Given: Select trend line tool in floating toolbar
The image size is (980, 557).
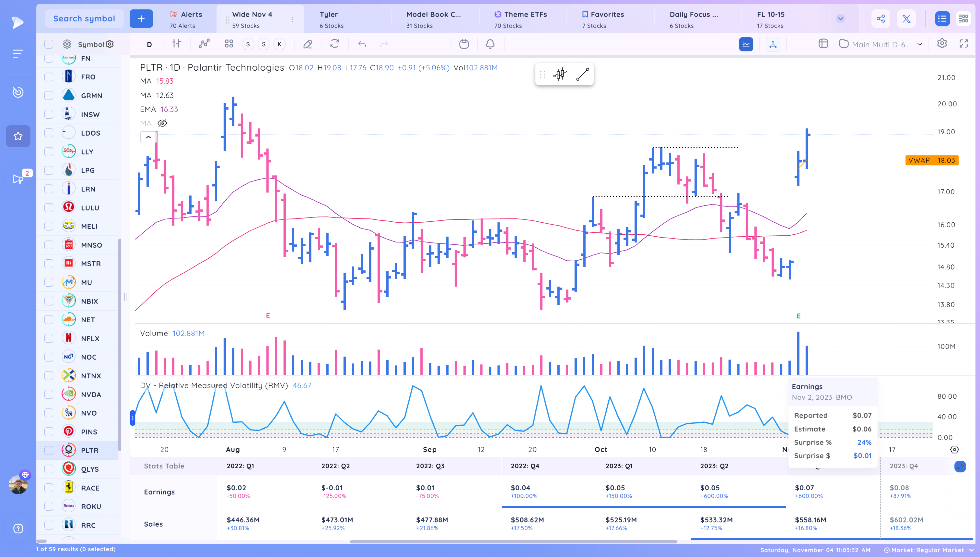Looking at the screenshot, I should 583,74.
